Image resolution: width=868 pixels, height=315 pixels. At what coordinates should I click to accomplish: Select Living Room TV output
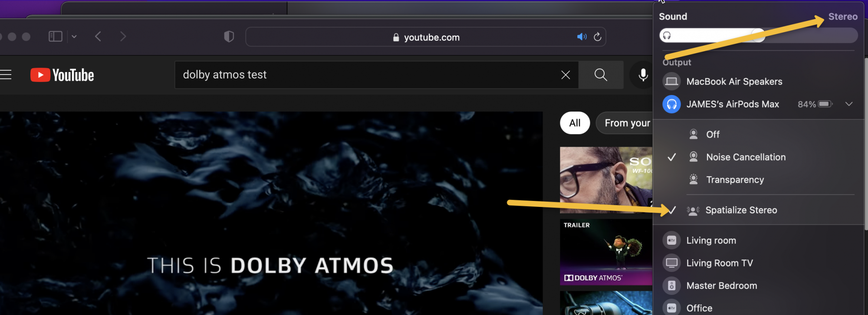point(759,263)
